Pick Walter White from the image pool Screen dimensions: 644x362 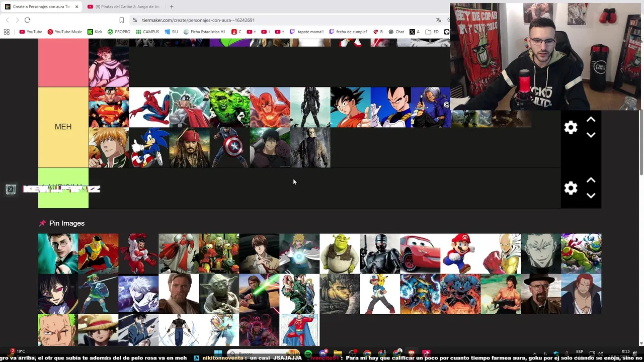(x=541, y=294)
